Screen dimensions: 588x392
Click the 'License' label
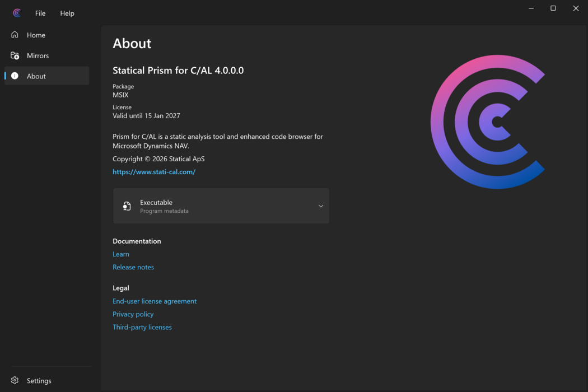point(122,107)
